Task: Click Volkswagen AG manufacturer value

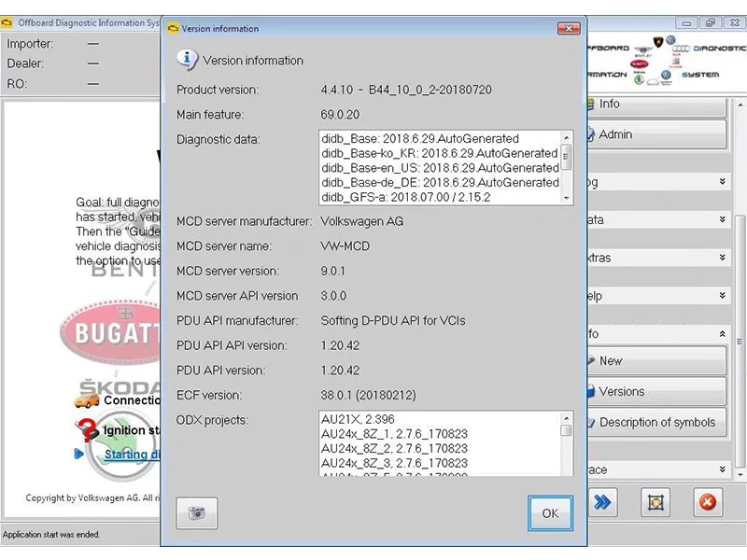Action: pyautogui.click(x=362, y=221)
